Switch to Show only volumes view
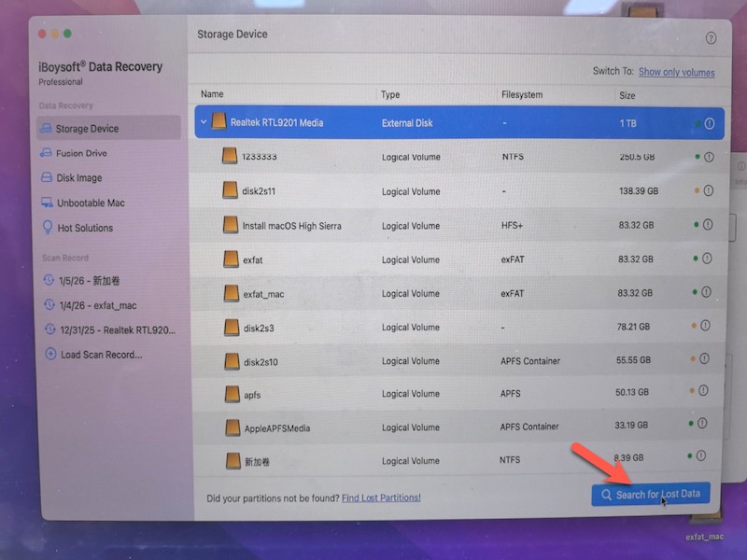Image resolution: width=747 pixels, height=560 pixels. [675, 71]
